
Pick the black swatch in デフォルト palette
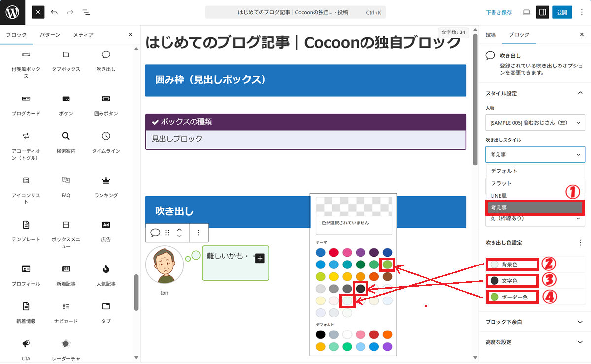321,334
